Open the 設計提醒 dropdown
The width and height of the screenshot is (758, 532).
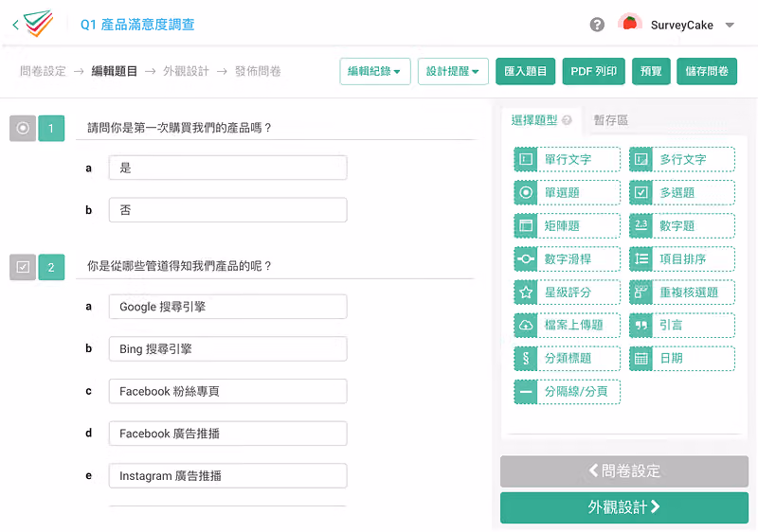click(453, 71)
